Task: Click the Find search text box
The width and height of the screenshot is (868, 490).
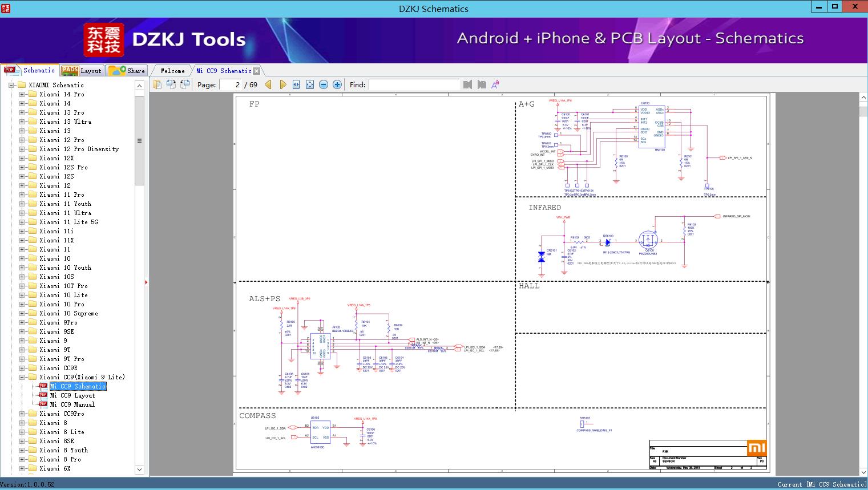Action: tap(414, 84)
